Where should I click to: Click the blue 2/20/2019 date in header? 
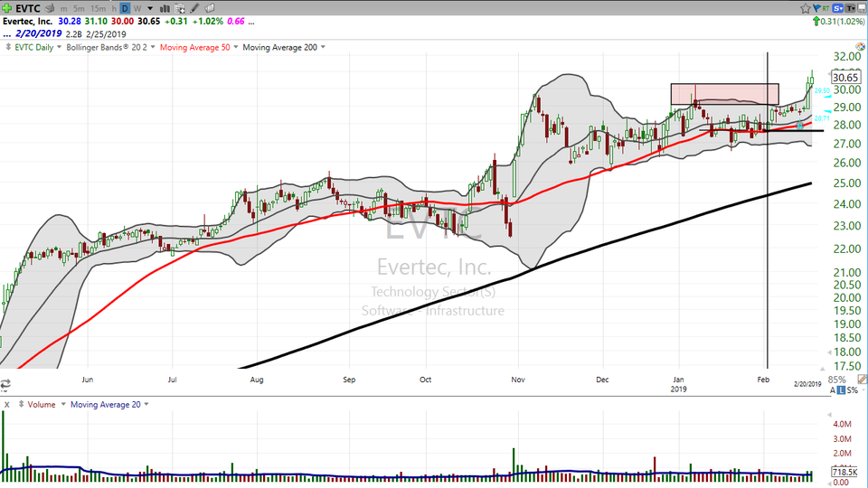[38, 33]
